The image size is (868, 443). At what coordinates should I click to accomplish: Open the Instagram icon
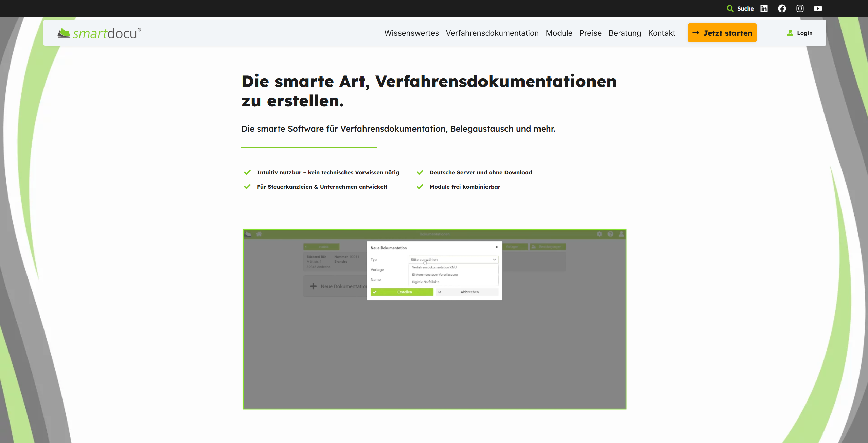[x=799, y=8]
